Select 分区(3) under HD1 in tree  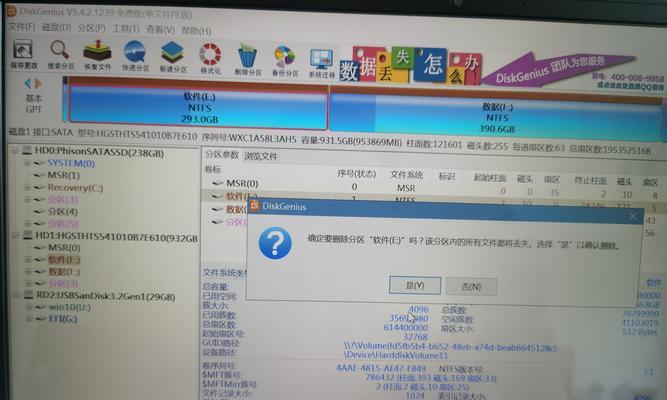[63, 283]
